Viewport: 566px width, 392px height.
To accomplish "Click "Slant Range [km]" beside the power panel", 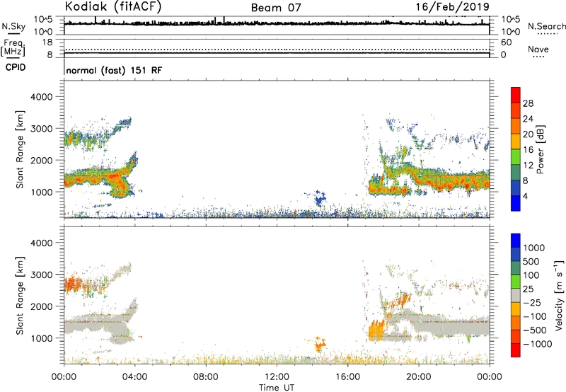I will 20,149.
